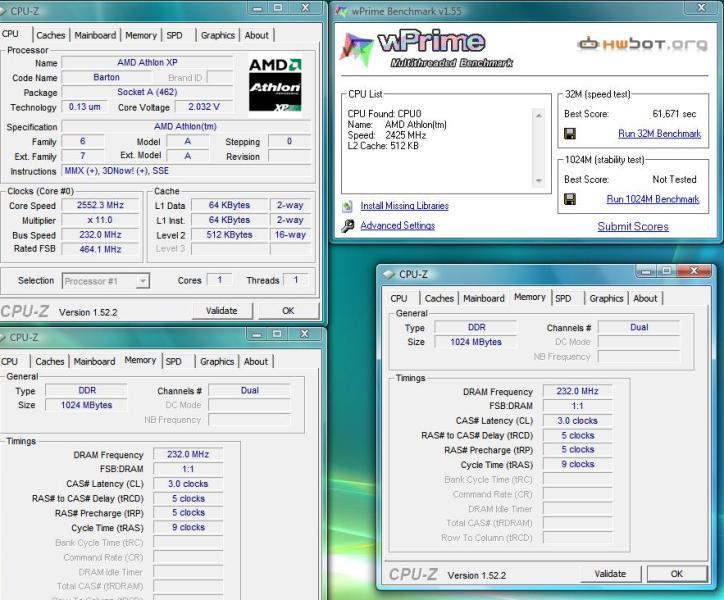The height and width of the screenshot is (600, 724).
Task: Click the hwbot.org logo
Action: [642, 44]
